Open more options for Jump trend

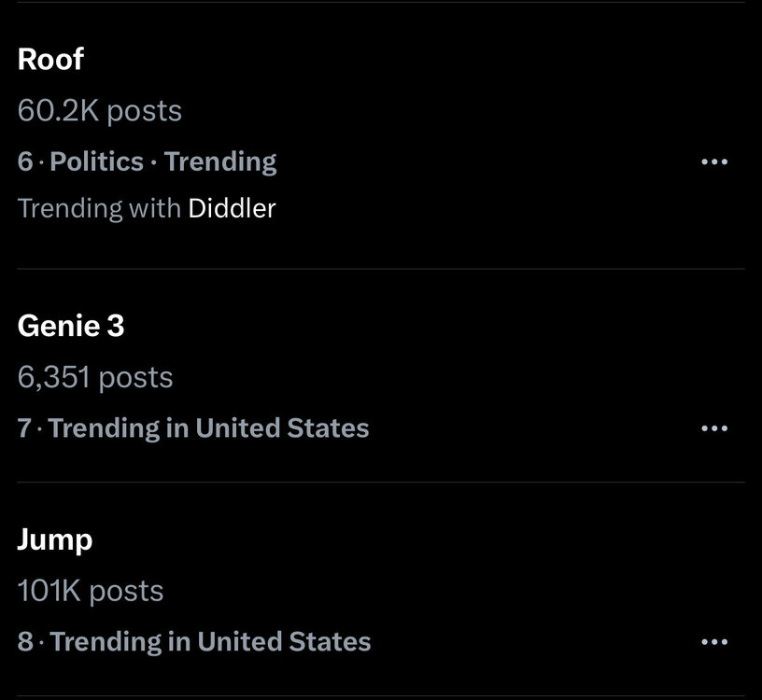713,642
